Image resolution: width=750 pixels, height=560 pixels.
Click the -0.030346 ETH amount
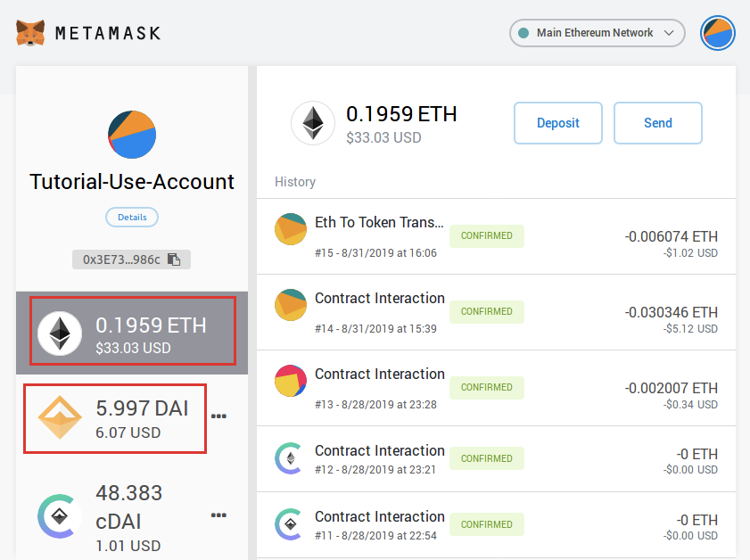click(671, 312)
